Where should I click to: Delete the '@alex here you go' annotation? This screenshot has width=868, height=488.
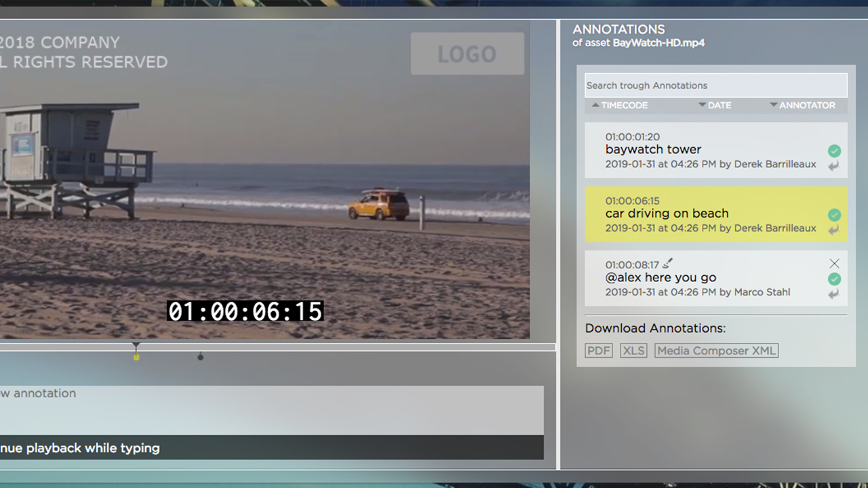(x=834, y=263)
